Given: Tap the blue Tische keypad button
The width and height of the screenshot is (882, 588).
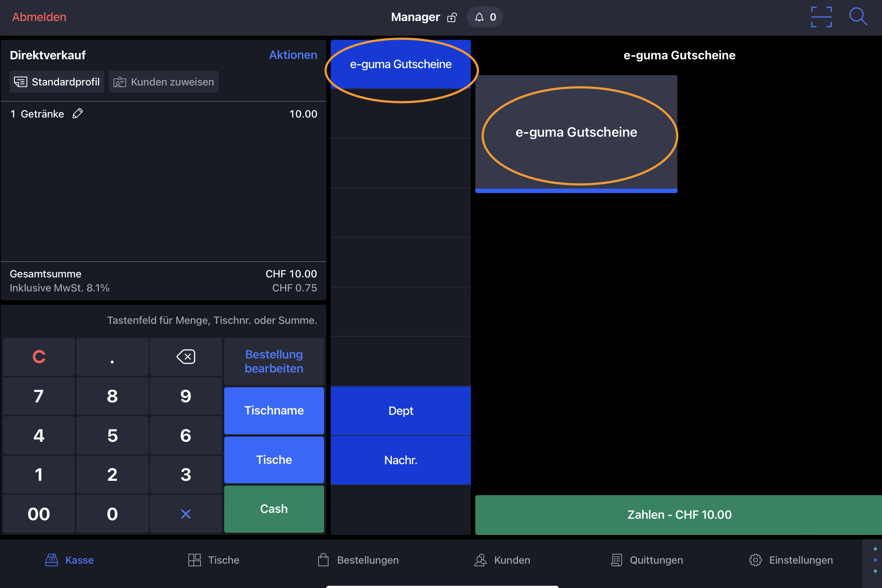Looking at the screenshot, I should (x=274, y=460).
